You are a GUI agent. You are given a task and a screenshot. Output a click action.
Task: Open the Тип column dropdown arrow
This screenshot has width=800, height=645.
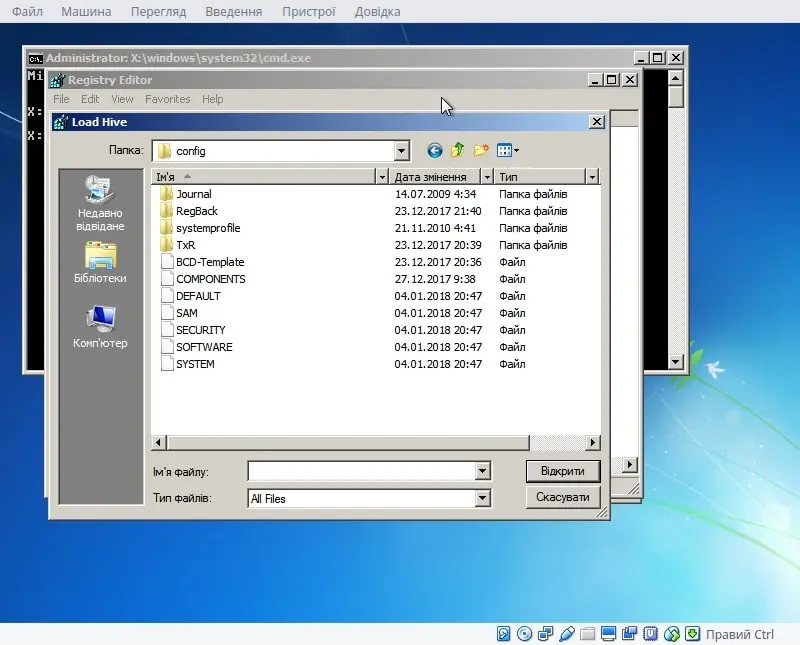pyautogui.click(x=592, y=177)
